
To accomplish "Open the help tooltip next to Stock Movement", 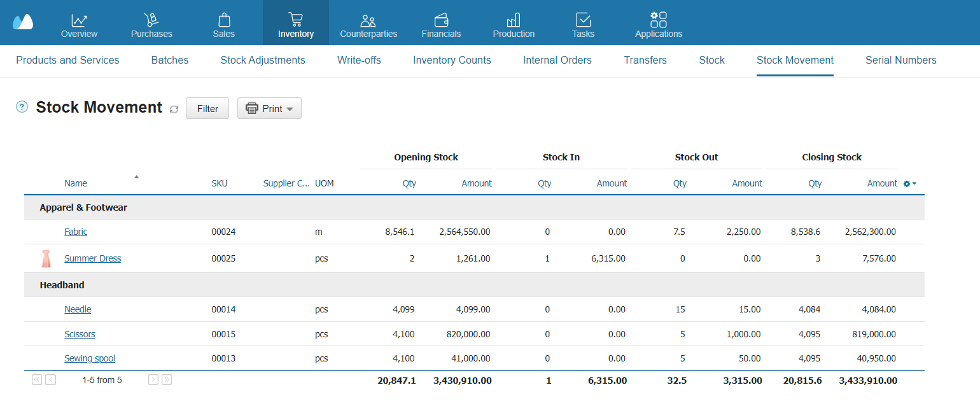I will [21, 106].
